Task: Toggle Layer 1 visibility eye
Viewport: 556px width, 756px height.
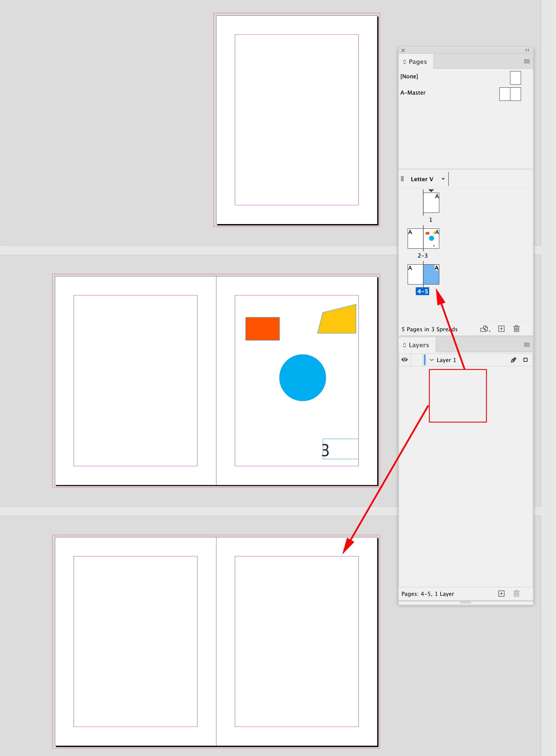Action: pos(405,360)
